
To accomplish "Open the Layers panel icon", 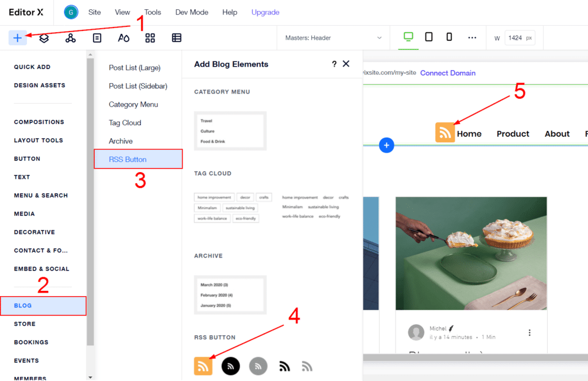I will pos(44,38).
